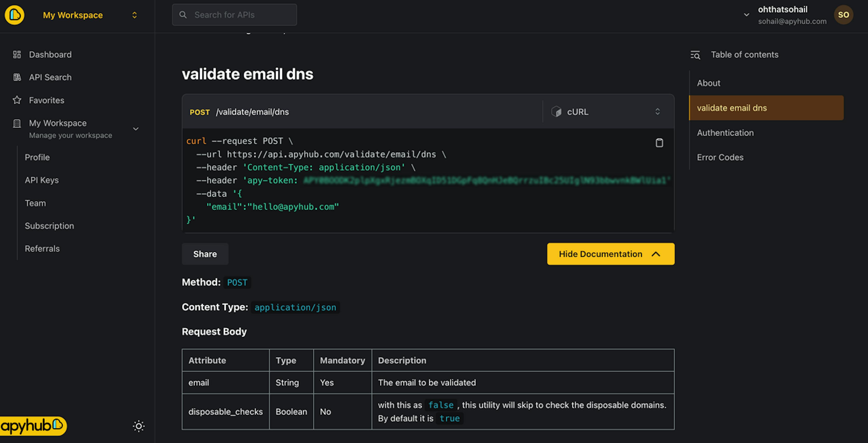Viewport: 868px width, 443px height.
Task: Collapse the My Workspace sidebar section
Action: point(136,129)
